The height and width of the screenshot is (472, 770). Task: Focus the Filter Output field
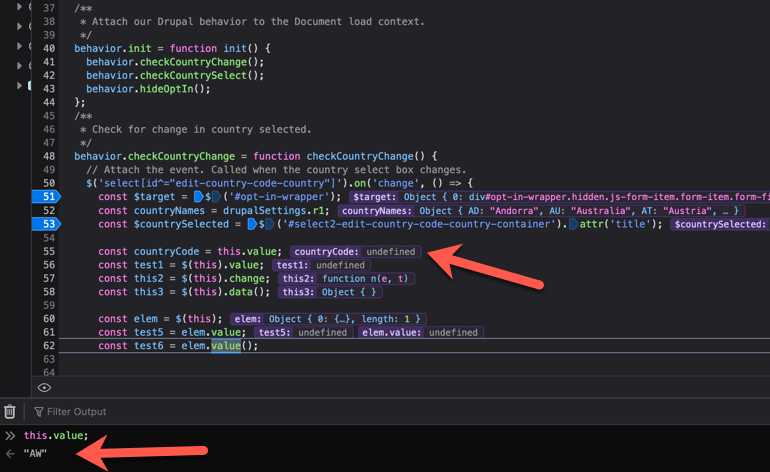coord(76,412)
